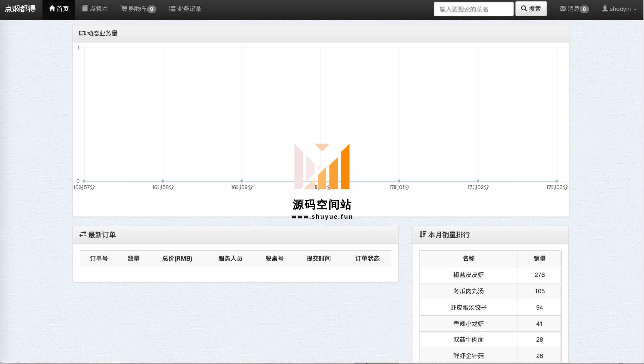The width and height of the screenshot is (644, 364).
Task: Click the sales value 94
Action: pos(540,307)
